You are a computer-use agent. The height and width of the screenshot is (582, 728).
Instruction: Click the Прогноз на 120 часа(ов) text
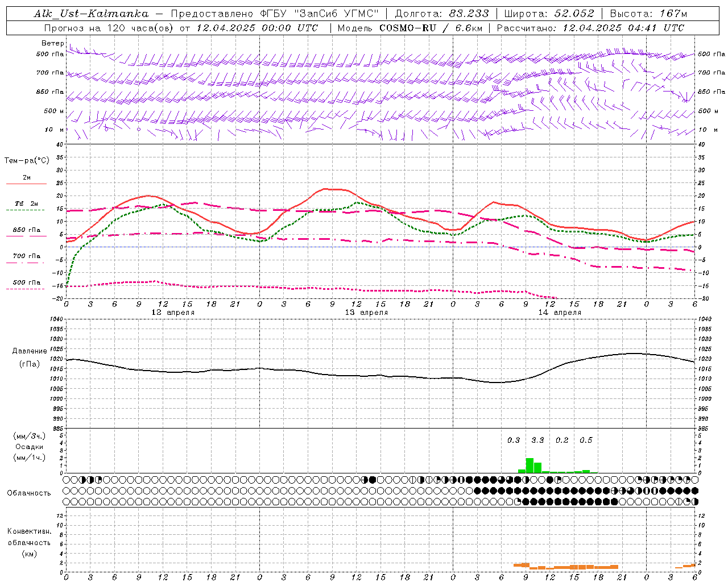(110, 28)
